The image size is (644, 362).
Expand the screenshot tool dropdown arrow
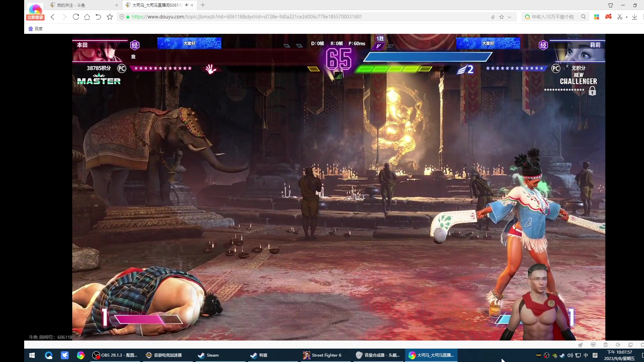(x=627, y=17)
